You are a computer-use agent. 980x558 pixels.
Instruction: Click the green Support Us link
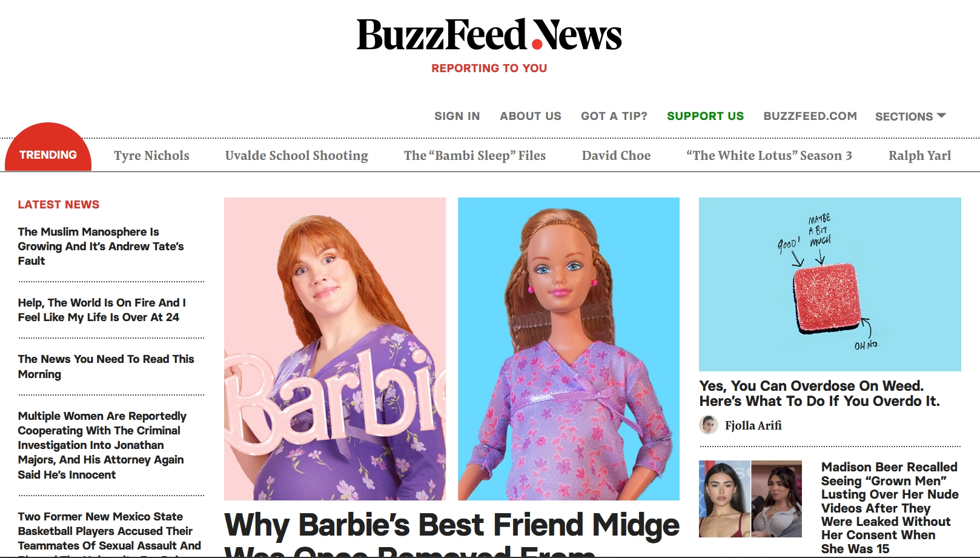pos(705,116)
